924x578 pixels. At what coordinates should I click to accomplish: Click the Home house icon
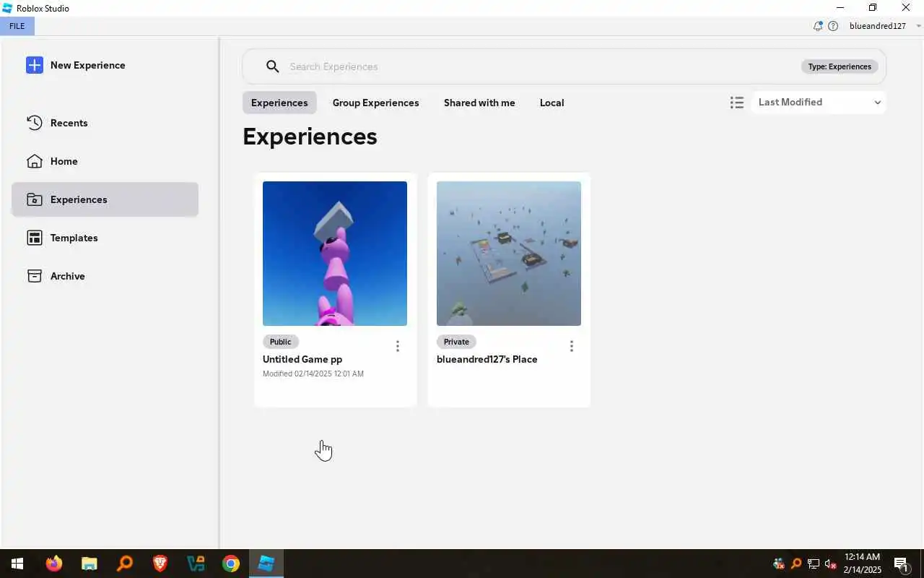click(x=34, y=161)
